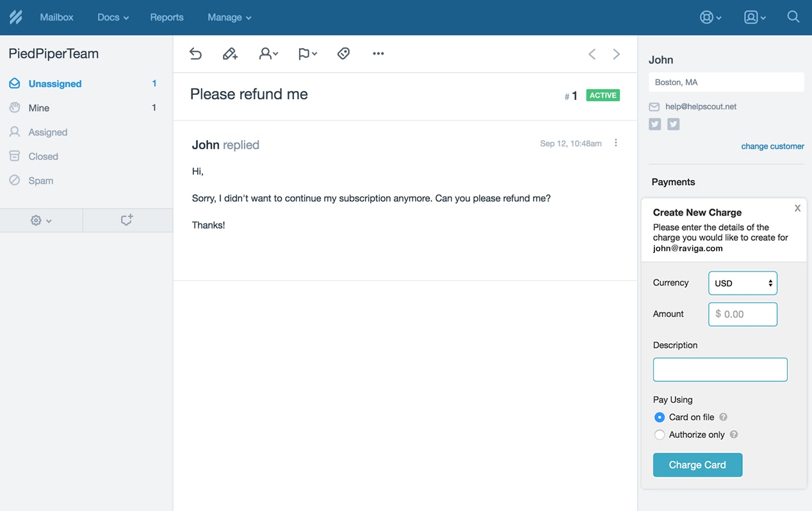Image resolution: width=812 pixels, height=511 pixels.
Task: Open the more options ellipsis
Action: pos(378,54)
